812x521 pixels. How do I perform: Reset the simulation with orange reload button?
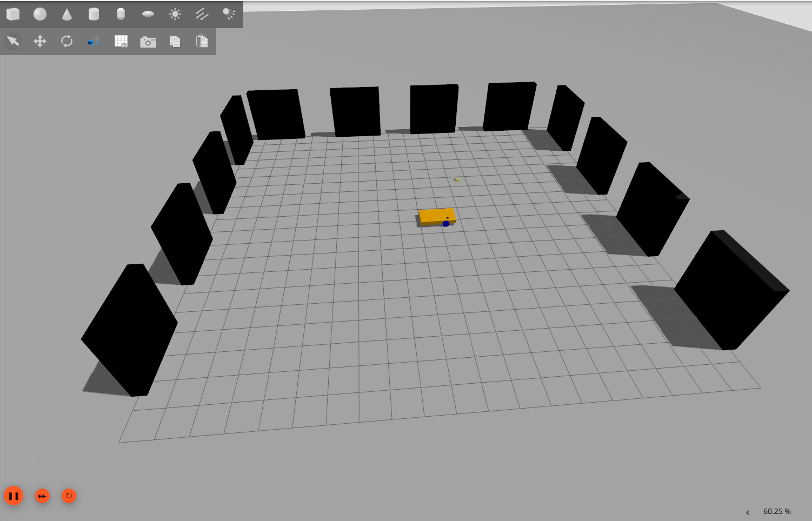click(69, 496)
